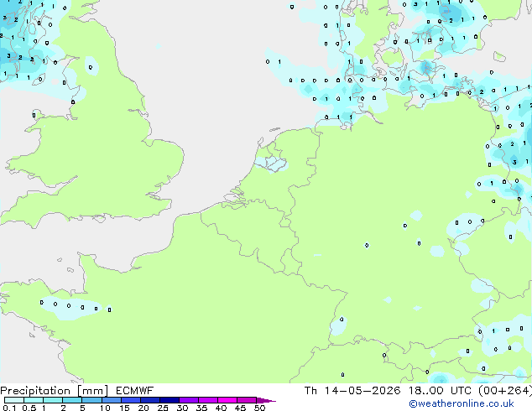Click the legend label "25"

[163, 408]
